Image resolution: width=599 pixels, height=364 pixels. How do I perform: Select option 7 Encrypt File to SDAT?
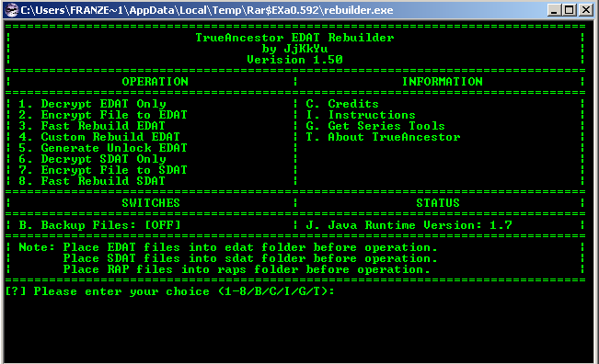tap(103, 170)
